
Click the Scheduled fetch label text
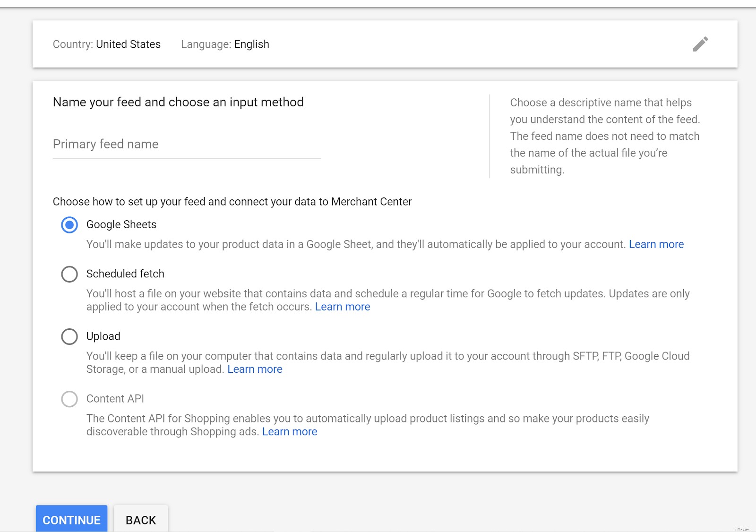pos(125,274)
